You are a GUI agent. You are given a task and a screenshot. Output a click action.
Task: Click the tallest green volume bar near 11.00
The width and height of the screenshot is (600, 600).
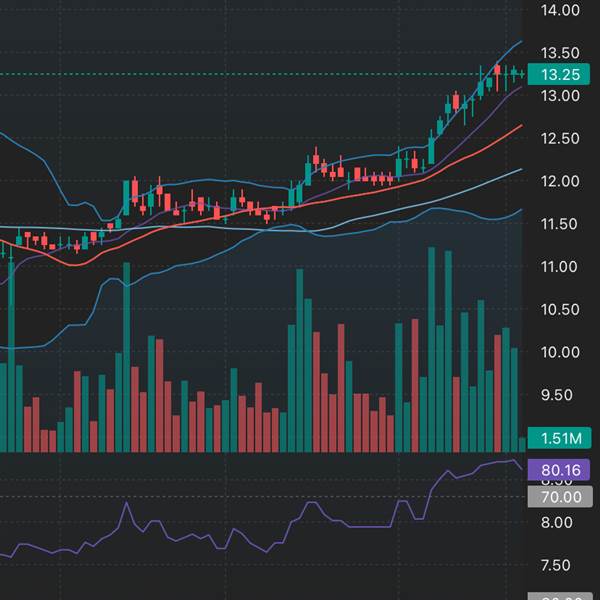point(431,349)
